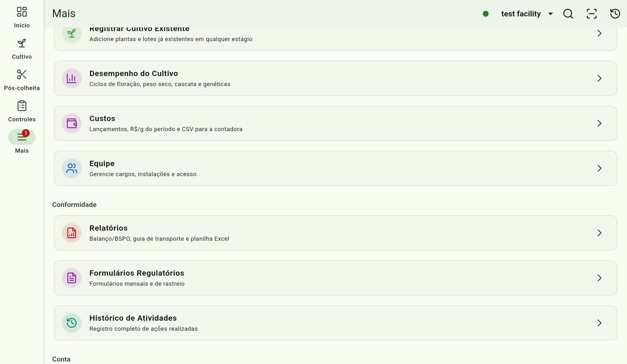Open Histórico de Atividades title

click(133, 318)
